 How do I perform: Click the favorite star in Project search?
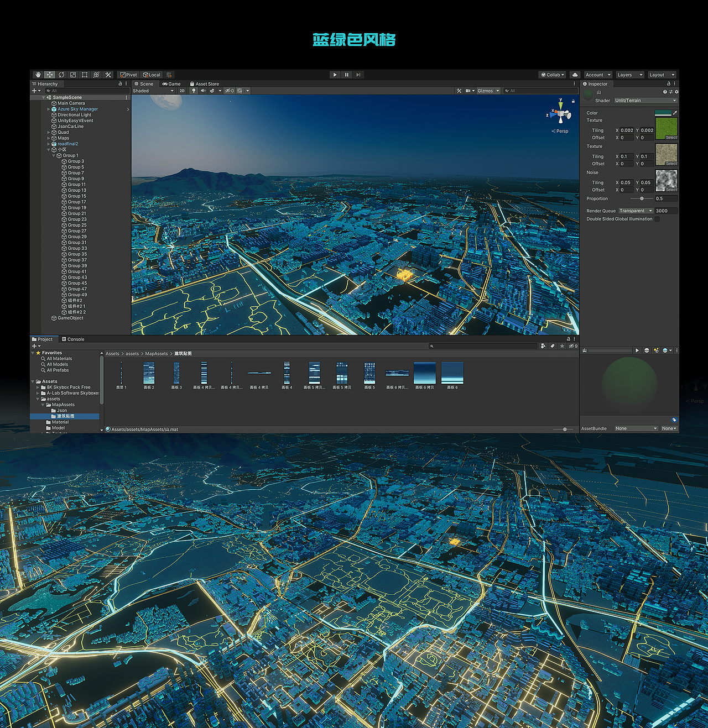[562, 346]
